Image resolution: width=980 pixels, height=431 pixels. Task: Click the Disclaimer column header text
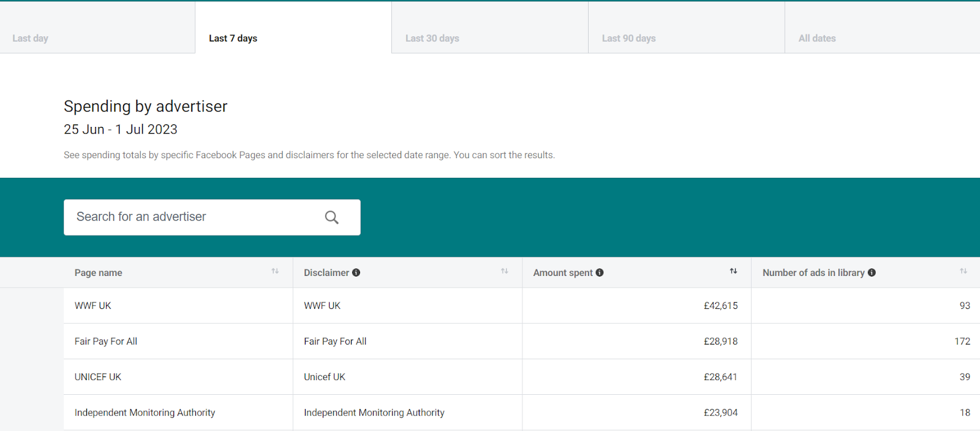point(326,273)
